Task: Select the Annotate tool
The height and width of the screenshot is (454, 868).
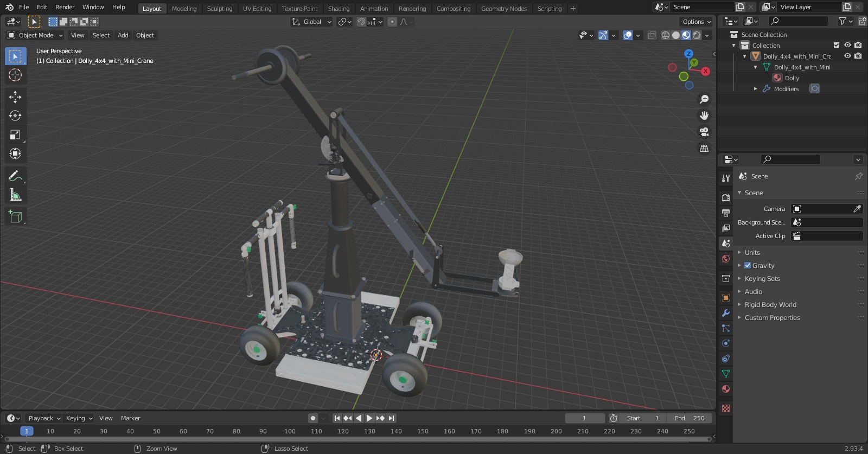Action: (15, 175)
